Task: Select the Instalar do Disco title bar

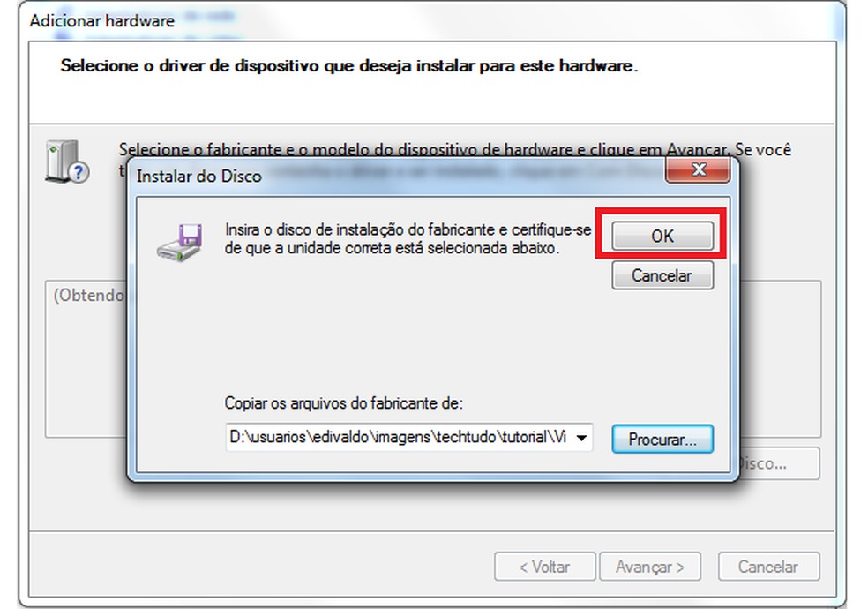Action: (399, 176)
